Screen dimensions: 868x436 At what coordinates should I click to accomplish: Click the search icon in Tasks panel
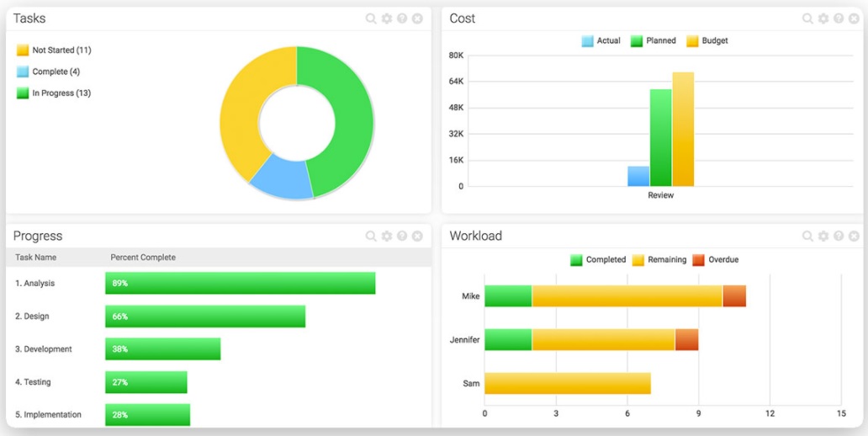(371, 19)
